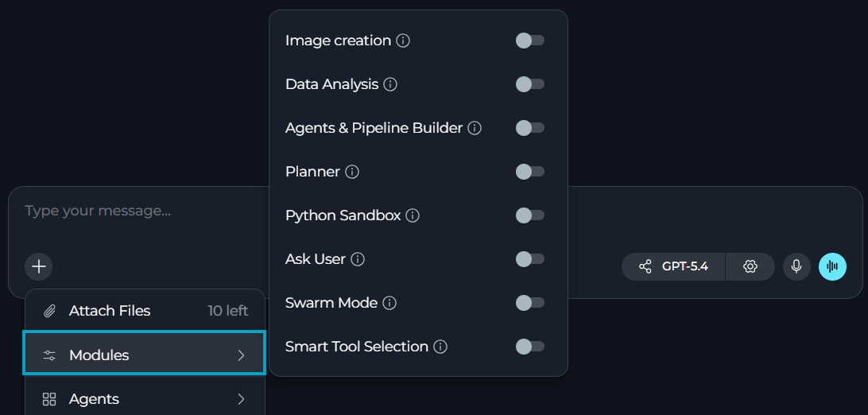868x415 pixels.
Task: Select Attach Files menu item
Action: [145, 311]
